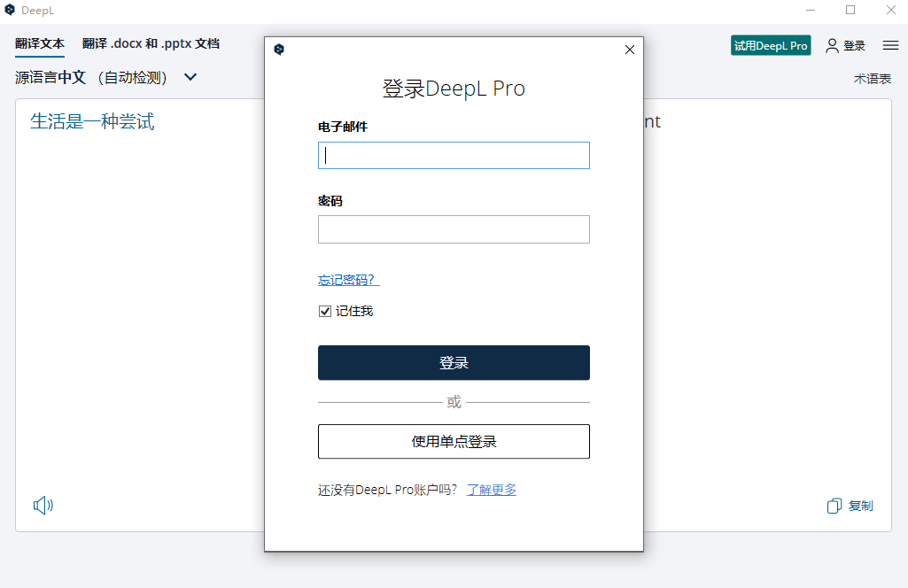Focus the 电子邮件 input field

tap(454, 156)
